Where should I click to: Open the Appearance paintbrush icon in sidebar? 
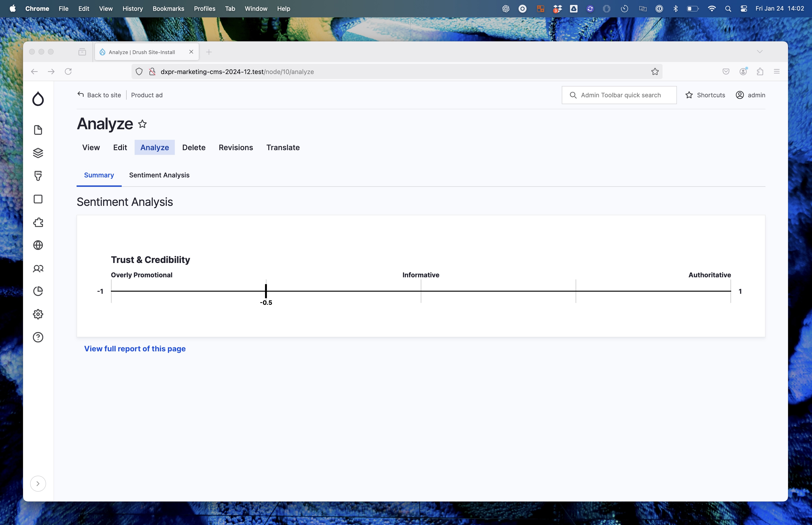coord(38,176)
